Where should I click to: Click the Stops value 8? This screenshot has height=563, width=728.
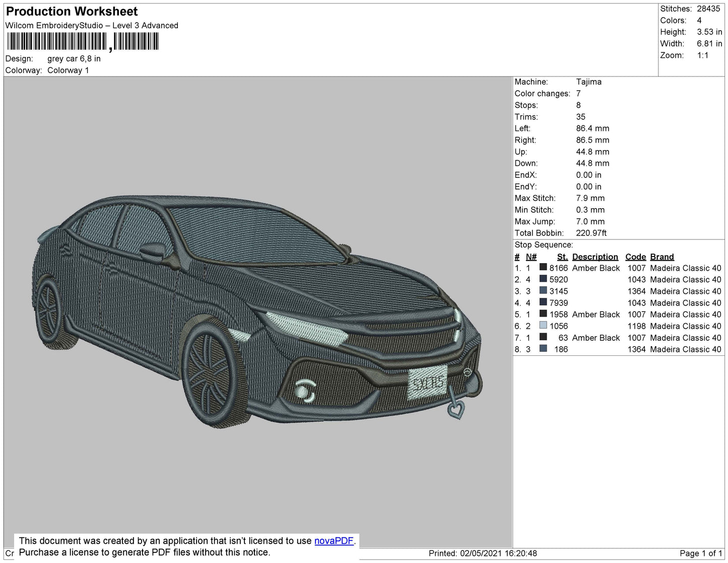[x=578, y=105]
